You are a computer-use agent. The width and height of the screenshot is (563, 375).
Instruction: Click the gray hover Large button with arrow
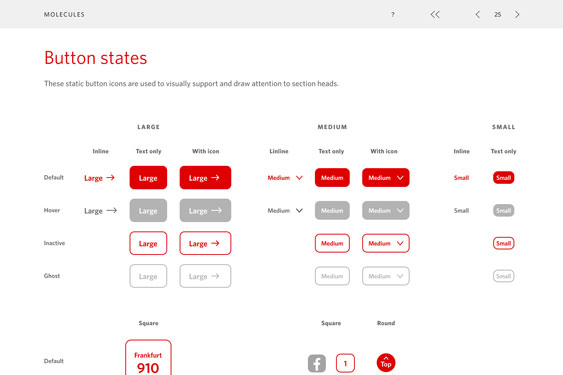(205, 210)
